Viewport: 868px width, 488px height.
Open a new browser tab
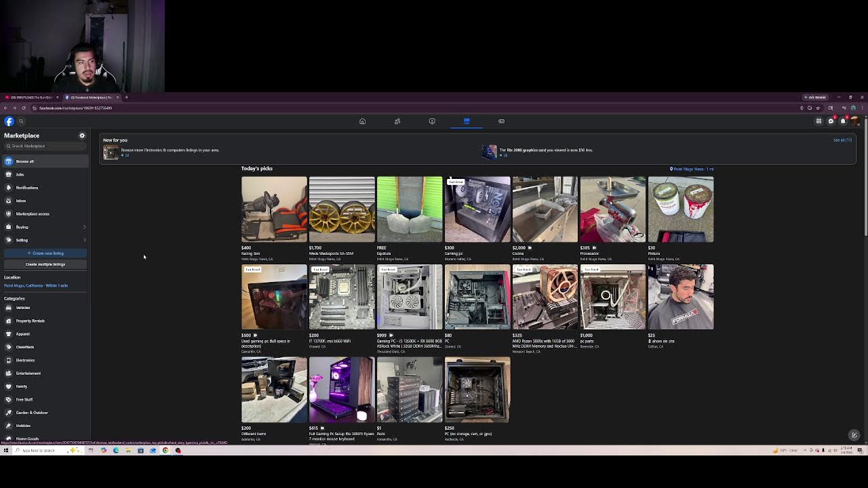point(126,98)
